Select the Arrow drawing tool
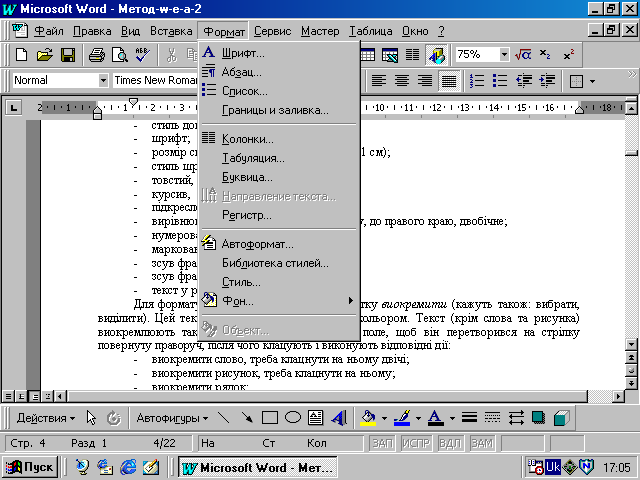This screenshot has width=640, height=480. 247,418
